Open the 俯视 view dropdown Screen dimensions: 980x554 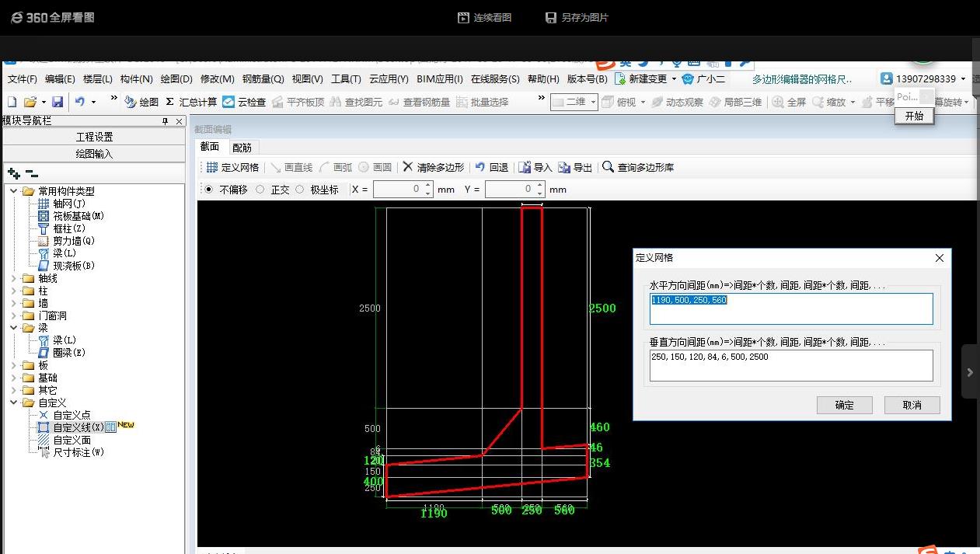[643, 102]
